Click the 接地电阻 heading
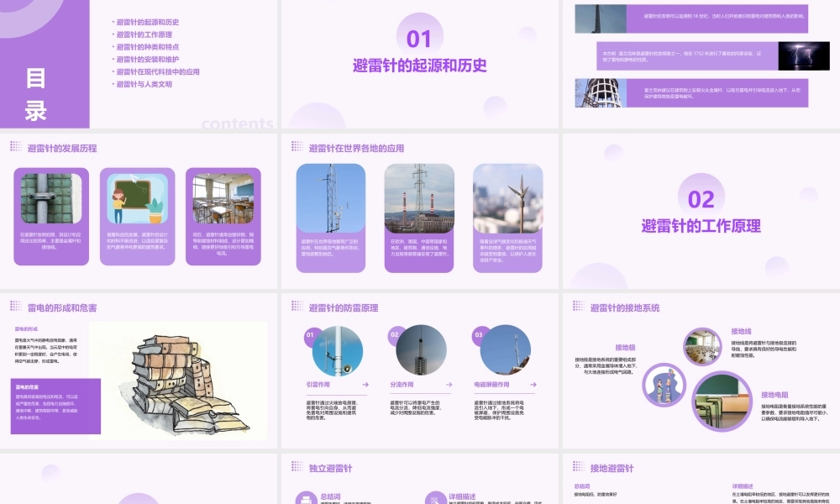 pos(774,395)
